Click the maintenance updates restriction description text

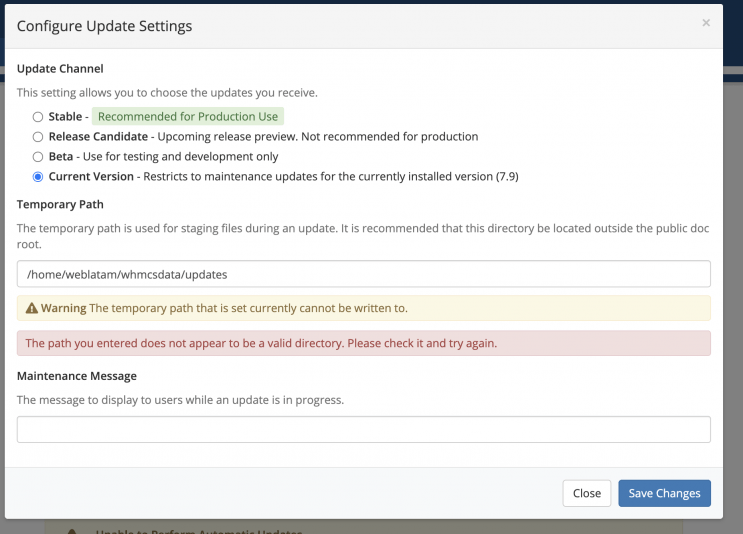(330, 177)
